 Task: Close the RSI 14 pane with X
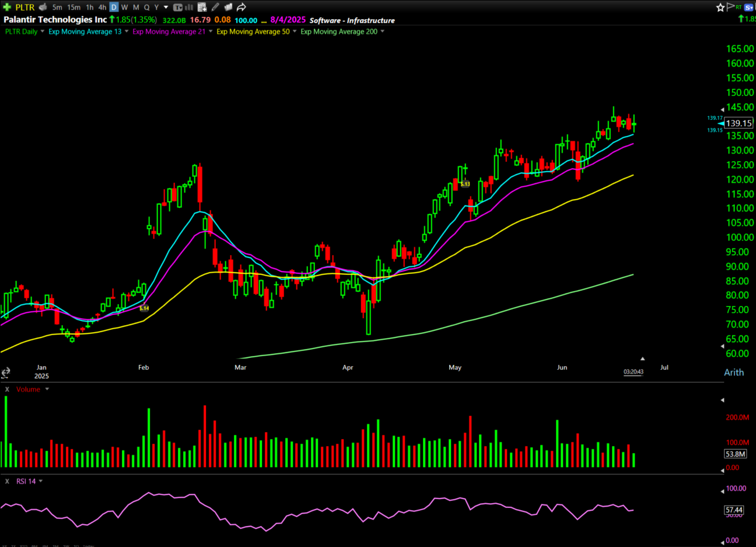tap(7, 482)
